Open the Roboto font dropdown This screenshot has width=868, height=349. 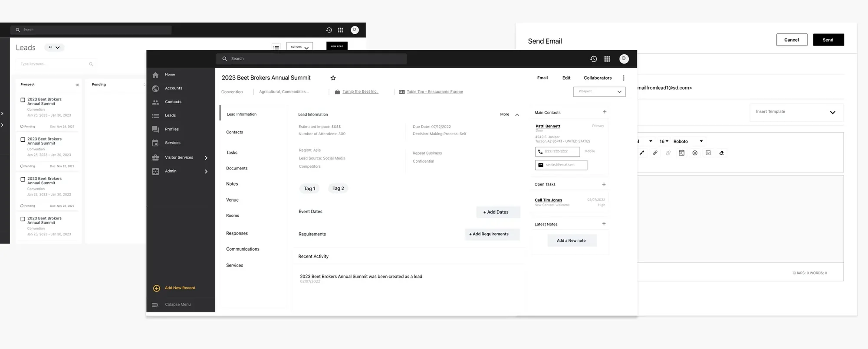coord(688,141)
